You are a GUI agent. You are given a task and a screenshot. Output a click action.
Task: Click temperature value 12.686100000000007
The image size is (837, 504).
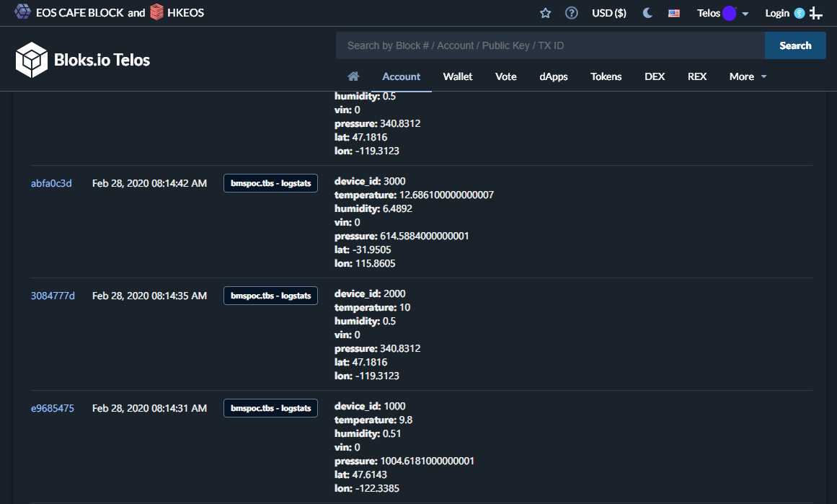click(447, 195)
